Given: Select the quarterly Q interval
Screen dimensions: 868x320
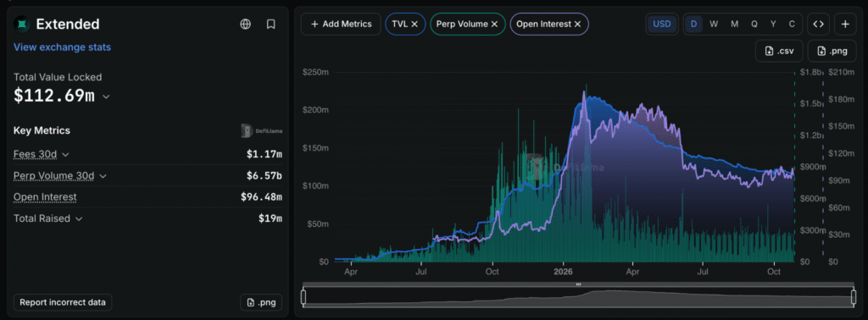Looking at the screenshot, I should click(754, 25).
